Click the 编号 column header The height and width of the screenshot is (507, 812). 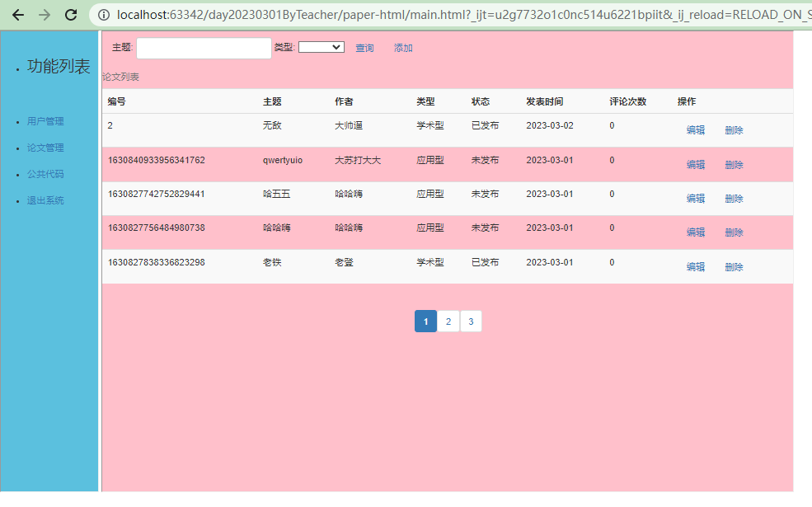[116, 101]
